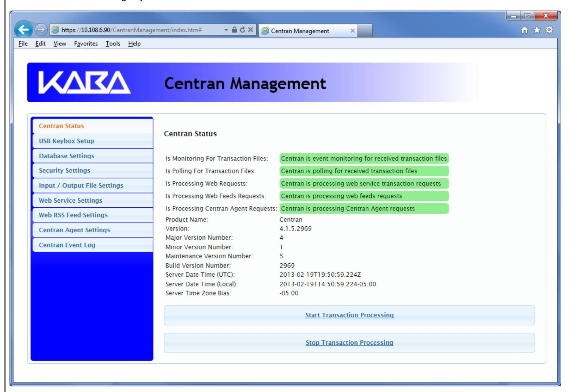Viewport: 570px width, 392px height.
Task: Expand the address bar dropdown arrow
Action: point(226,30)
